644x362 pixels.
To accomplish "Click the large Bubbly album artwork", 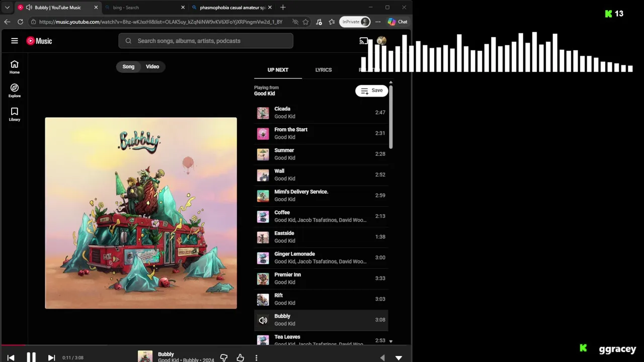I will click(x=141, y=213).
